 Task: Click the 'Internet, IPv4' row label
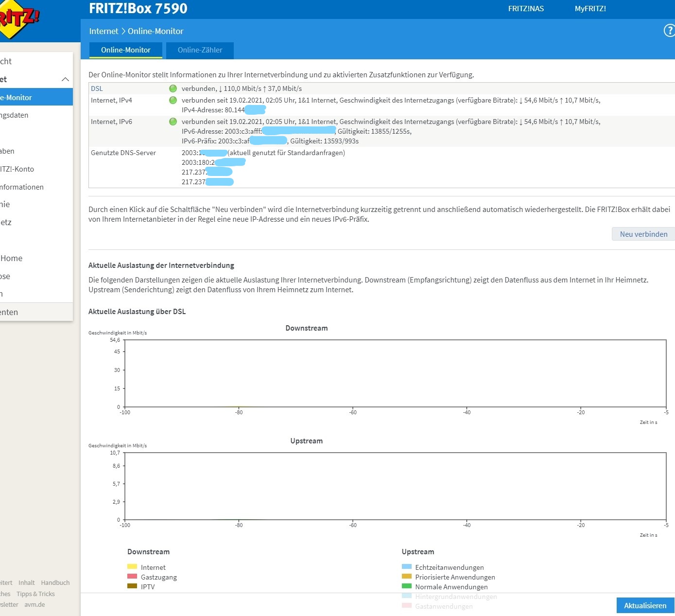pos(111,100)
